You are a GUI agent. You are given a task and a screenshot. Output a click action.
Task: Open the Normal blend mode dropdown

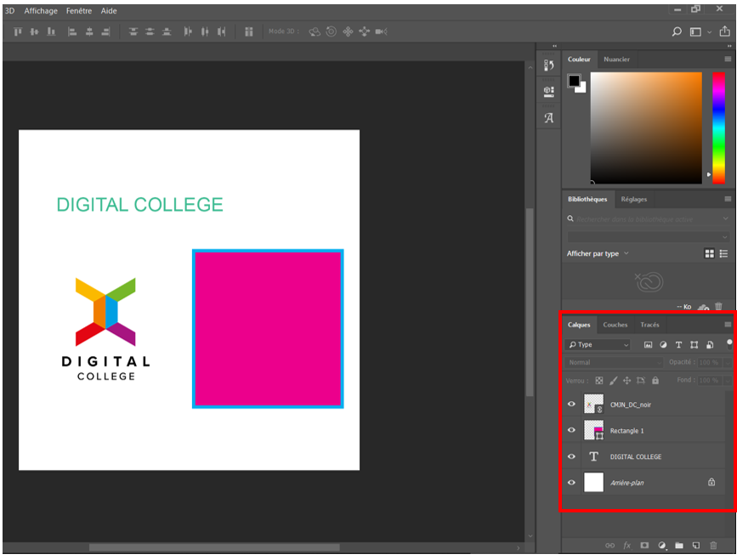tap(614, 362)
